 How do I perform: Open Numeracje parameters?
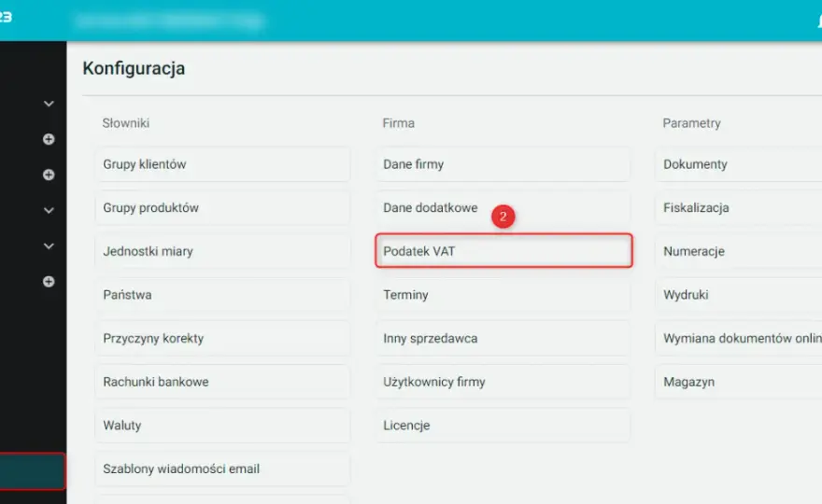tap(739, 251)
